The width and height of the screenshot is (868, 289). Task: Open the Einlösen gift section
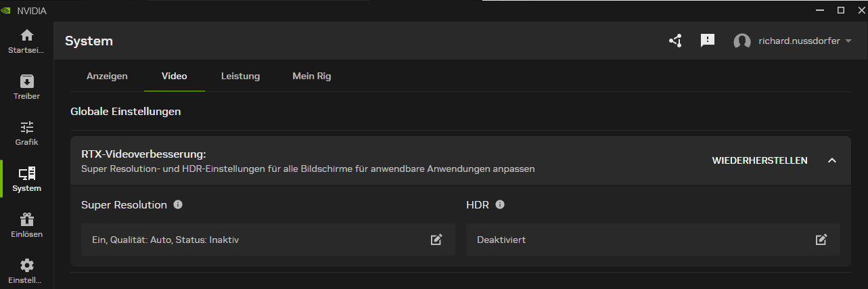26,225
